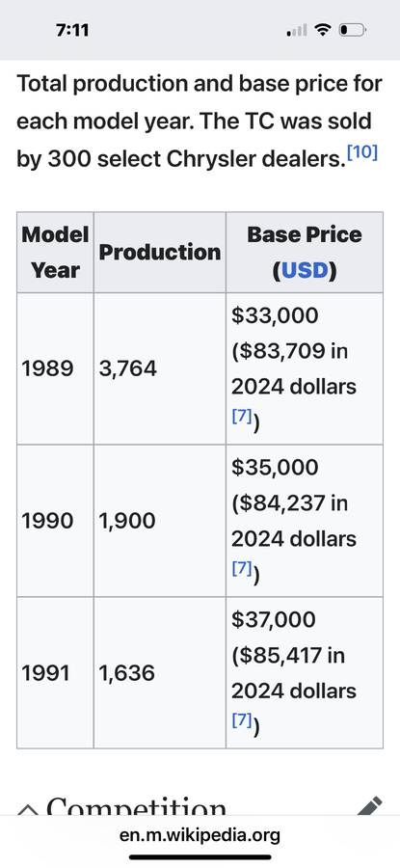Viewport: 400px width, 868px height.
Task: Tap the 1,900 production cell
Action: [x=160, y=521]
